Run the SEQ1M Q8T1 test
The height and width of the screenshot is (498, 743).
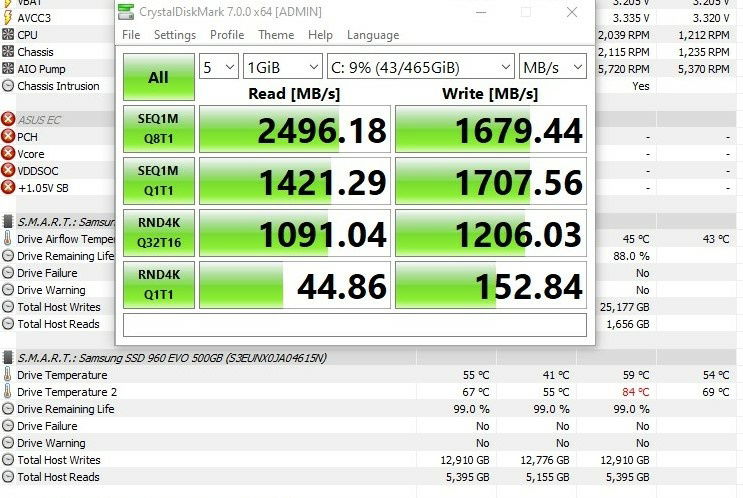pos(159,129)
